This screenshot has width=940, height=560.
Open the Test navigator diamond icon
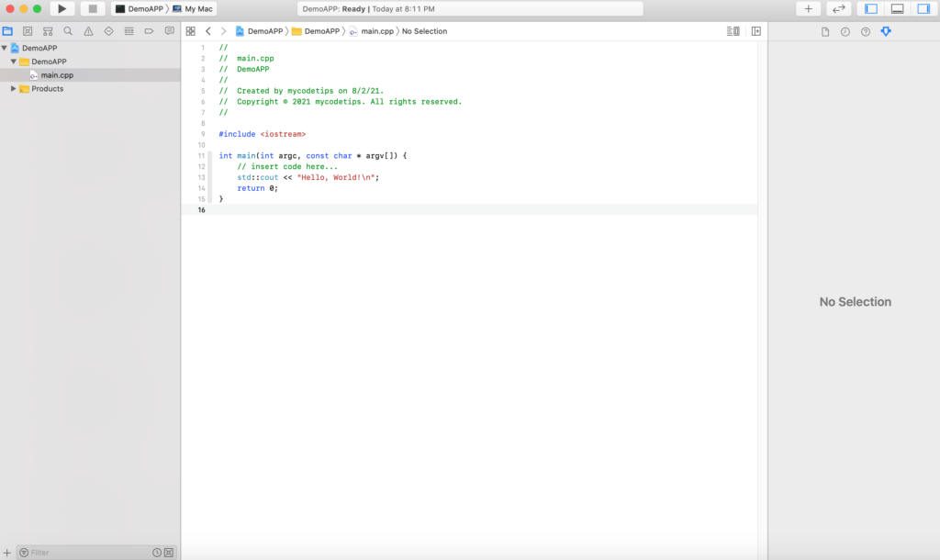108,31
